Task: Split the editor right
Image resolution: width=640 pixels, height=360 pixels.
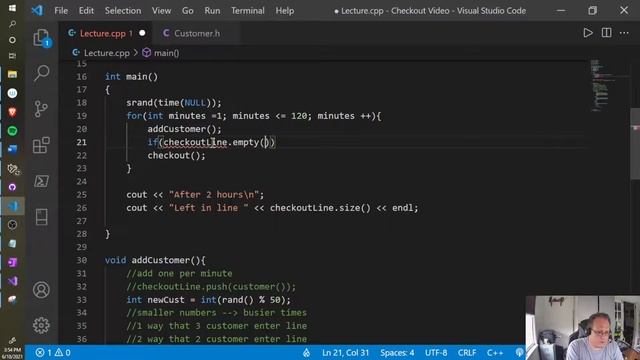Action: point(607,33)
